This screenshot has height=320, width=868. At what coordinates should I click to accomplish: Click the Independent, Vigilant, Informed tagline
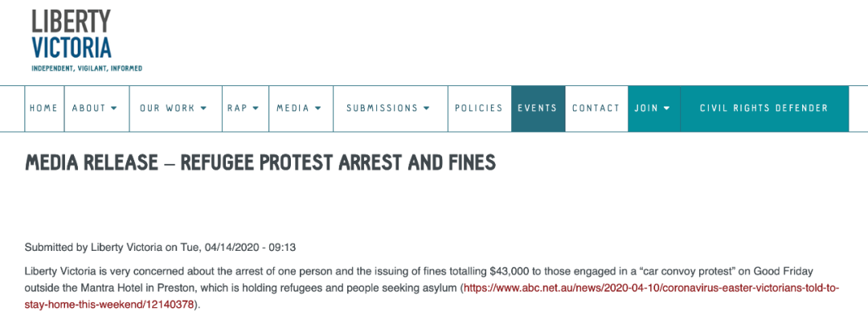pyautogui.click(x=87, y=68)
